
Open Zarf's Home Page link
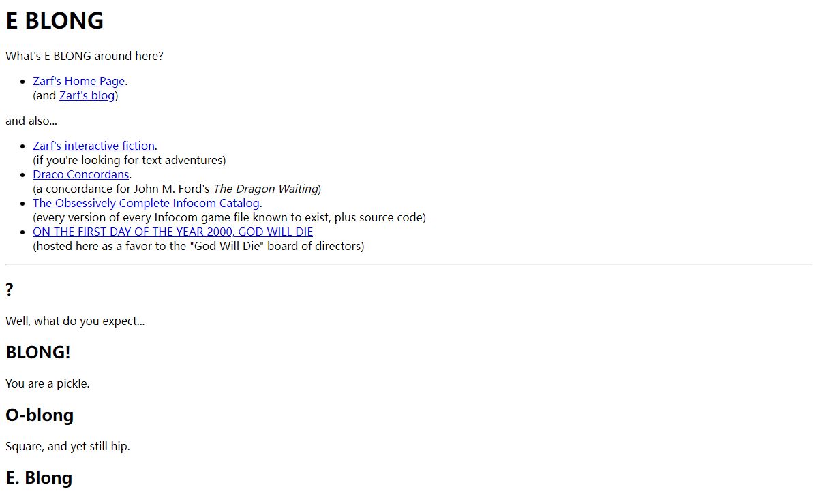[x=79, y=81]
